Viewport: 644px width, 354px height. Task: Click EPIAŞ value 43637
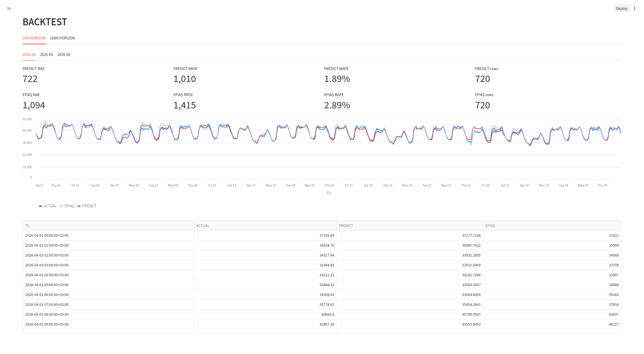(552, 314)
